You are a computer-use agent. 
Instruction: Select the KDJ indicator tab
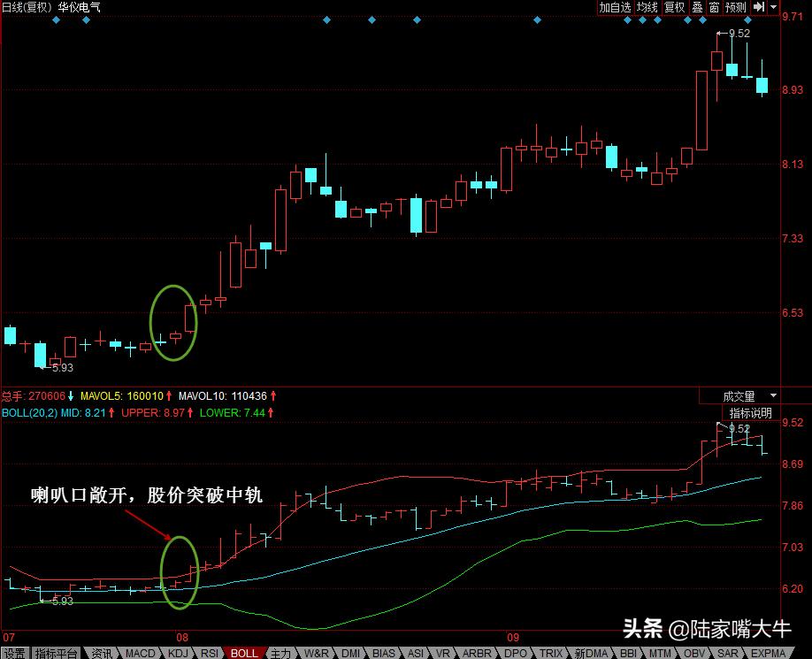pyautogui.click(x=178, y=653)
